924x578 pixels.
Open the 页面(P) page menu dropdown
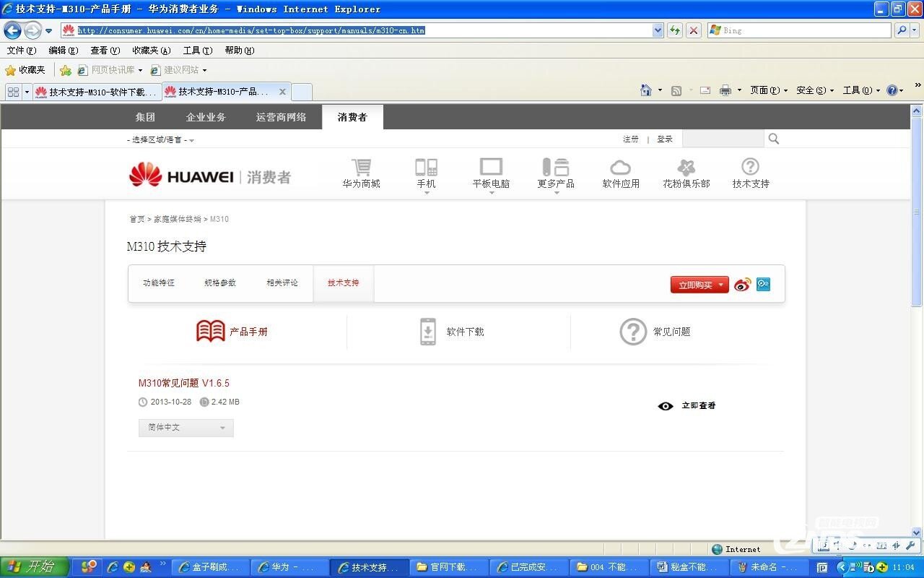[769, 90]
